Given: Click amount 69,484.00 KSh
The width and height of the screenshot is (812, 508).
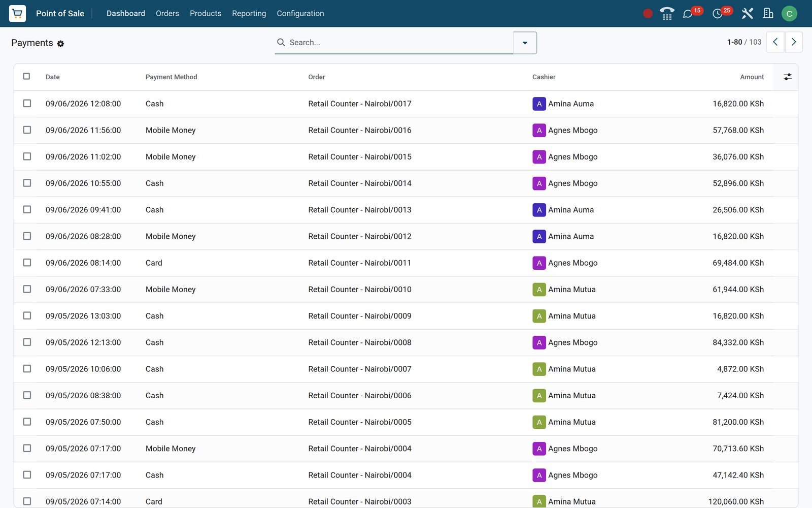Looking at the screenshot, I should tap(738, 263).
